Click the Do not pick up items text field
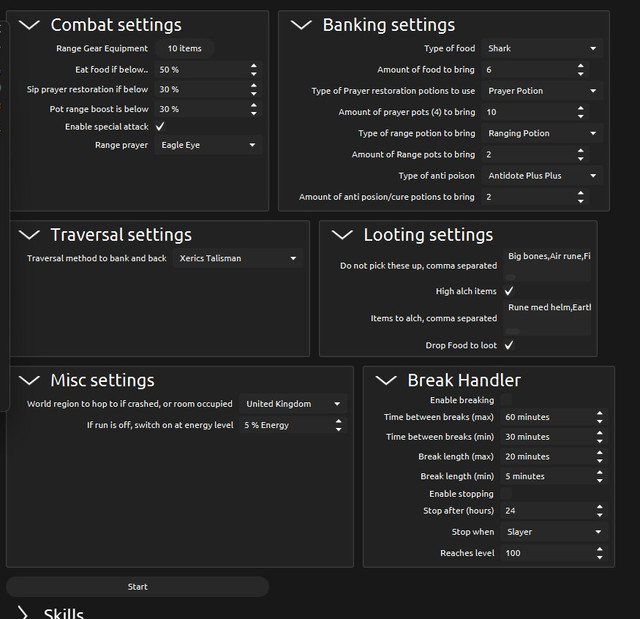640x619 pixels. 547,266
